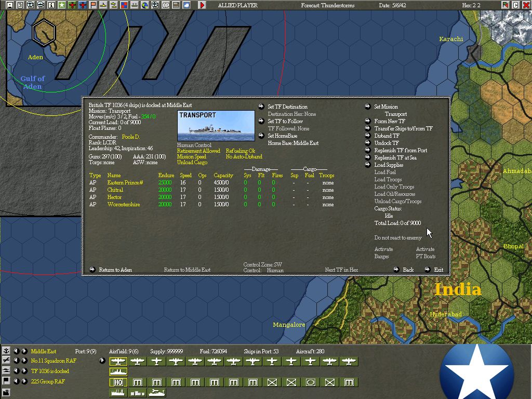The height and width of the screenshot is (399, 532).
Task: Select Form New TF
Action: pos(390,121)
